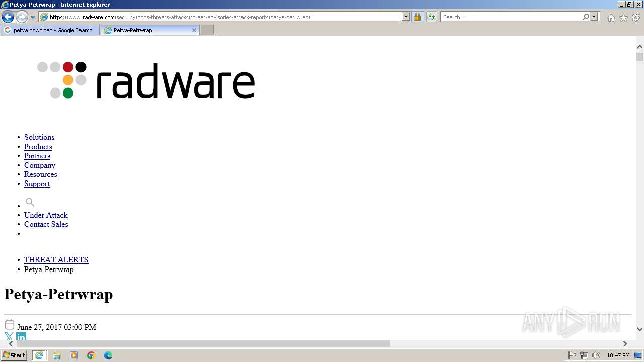The width and height of the screenshot is (644, 362).
Task: Open the Windows Explorer folder taskbar icon
Action: 57,355
